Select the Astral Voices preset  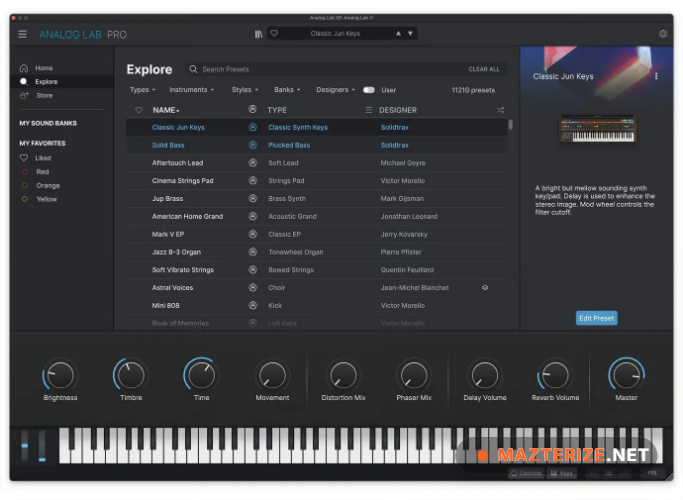[317, 288]
